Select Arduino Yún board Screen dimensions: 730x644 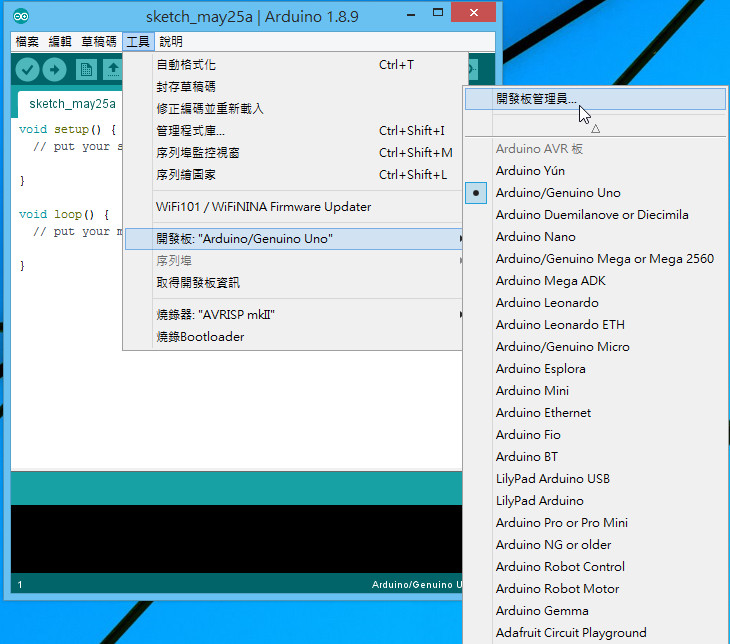point(595,171)
